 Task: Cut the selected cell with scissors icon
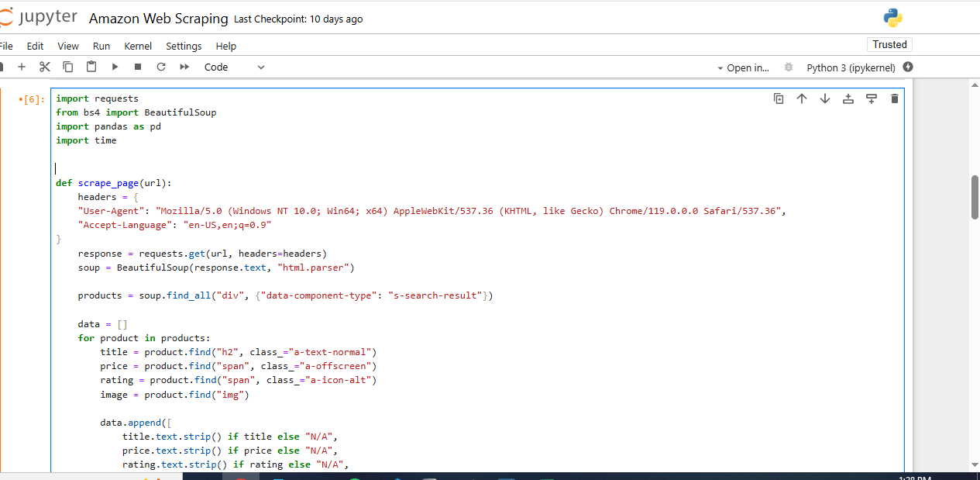(x=45, y=67)
